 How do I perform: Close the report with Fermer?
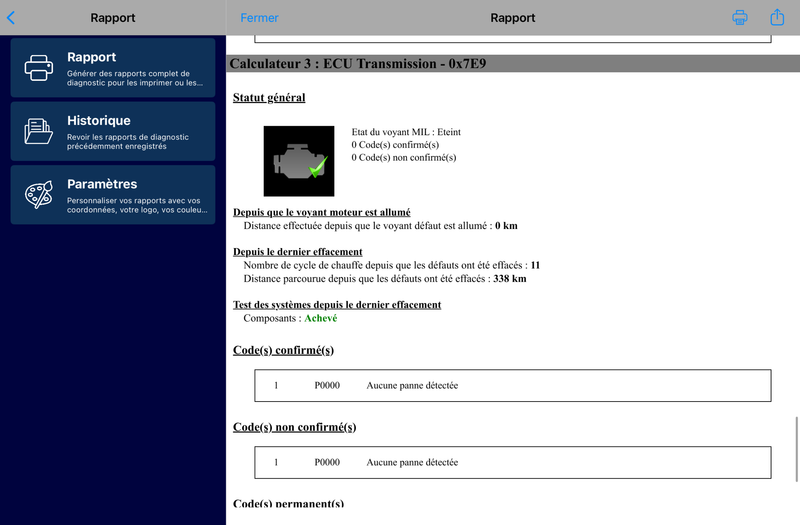point(259,18)
